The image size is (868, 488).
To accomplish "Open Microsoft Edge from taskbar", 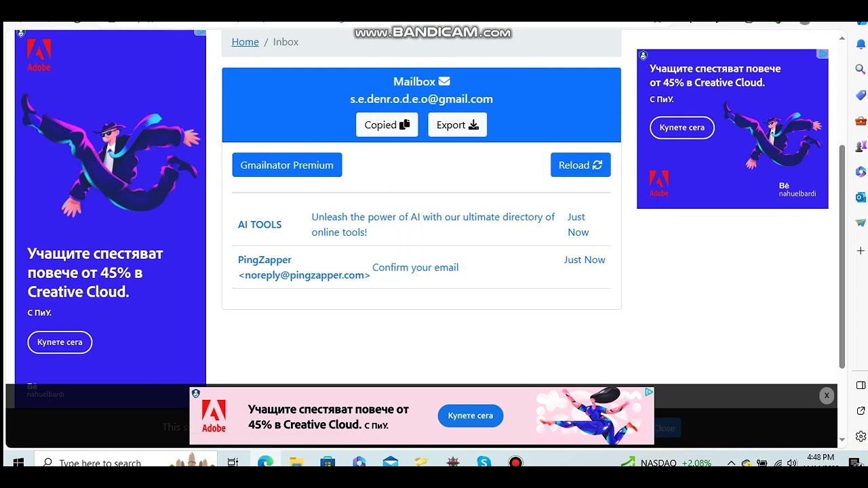I will [x=265, y=462].
